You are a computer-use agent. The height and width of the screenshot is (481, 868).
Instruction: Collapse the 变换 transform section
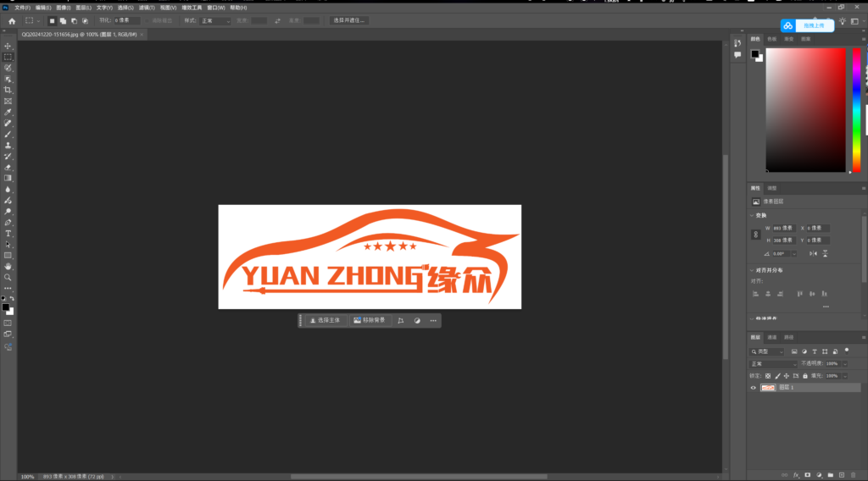[x=753, y=214]
